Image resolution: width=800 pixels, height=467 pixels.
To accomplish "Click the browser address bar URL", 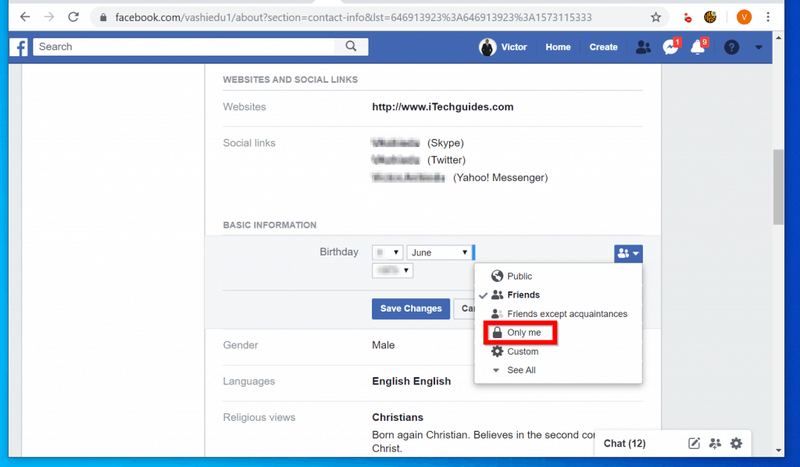I will [353, 17].
